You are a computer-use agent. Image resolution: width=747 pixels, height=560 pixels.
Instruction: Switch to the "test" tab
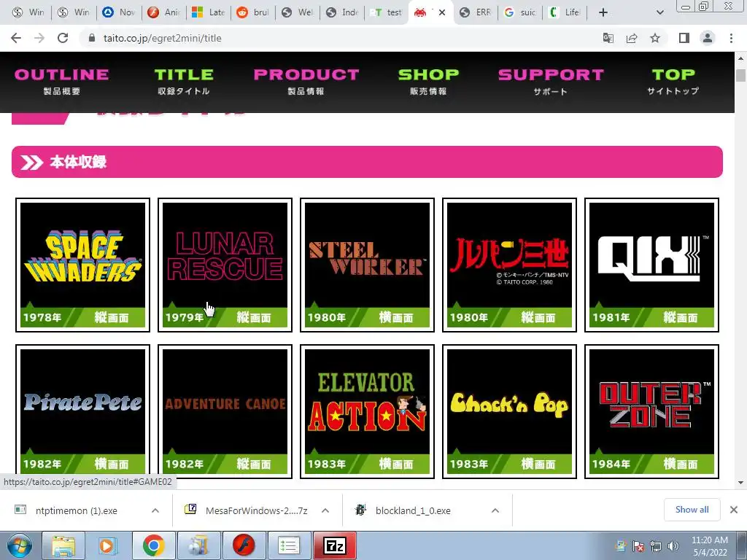[x=387, y=12]
